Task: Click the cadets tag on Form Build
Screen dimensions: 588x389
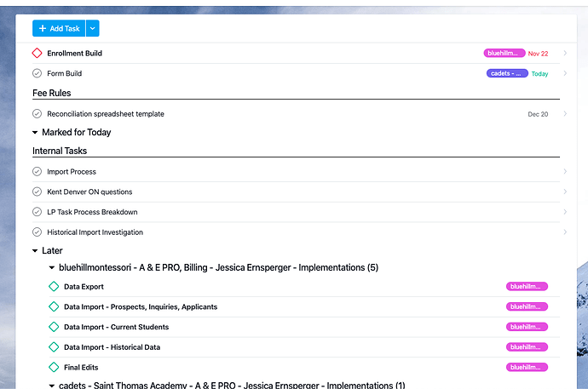Action: (x=507, y=73)
